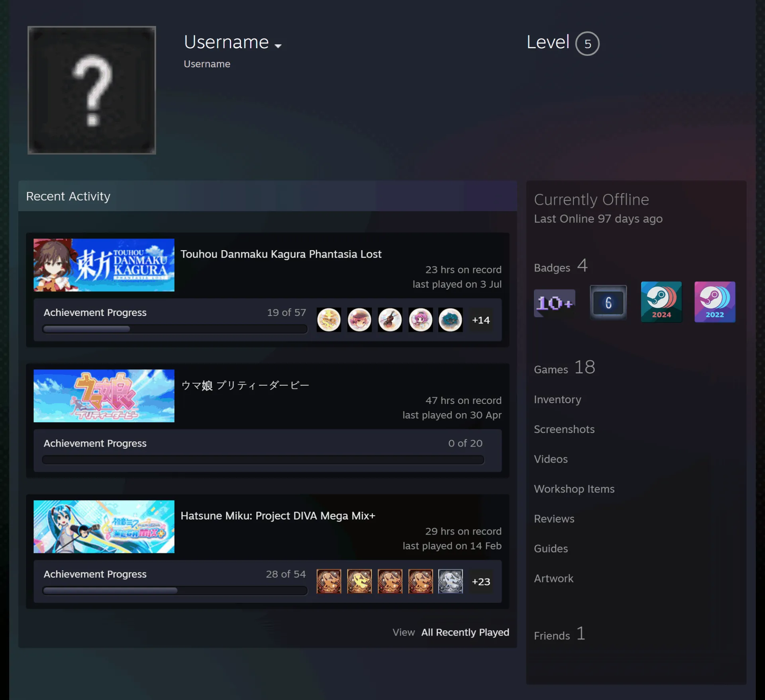Image resolution: width=765 pixels, height=700 pixels.
Task: Open the Guides link
Action: pyautogui.click(x=551, y=549)
